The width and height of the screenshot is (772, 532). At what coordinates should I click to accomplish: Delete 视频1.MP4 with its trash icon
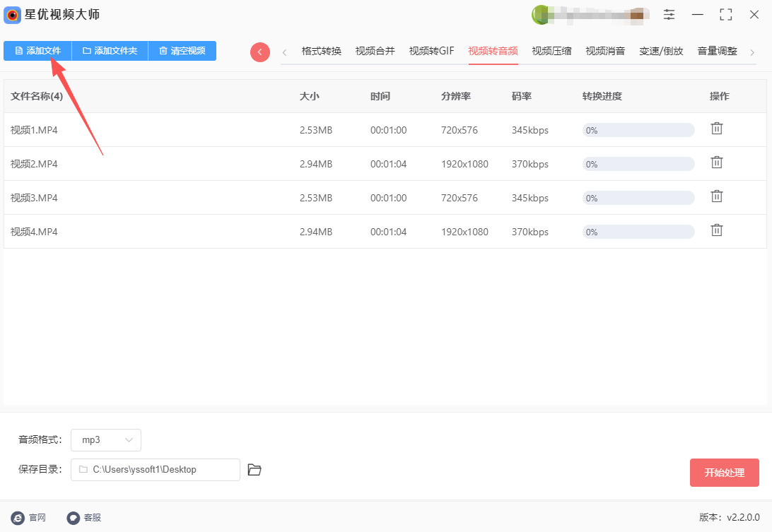pos(716,129)
